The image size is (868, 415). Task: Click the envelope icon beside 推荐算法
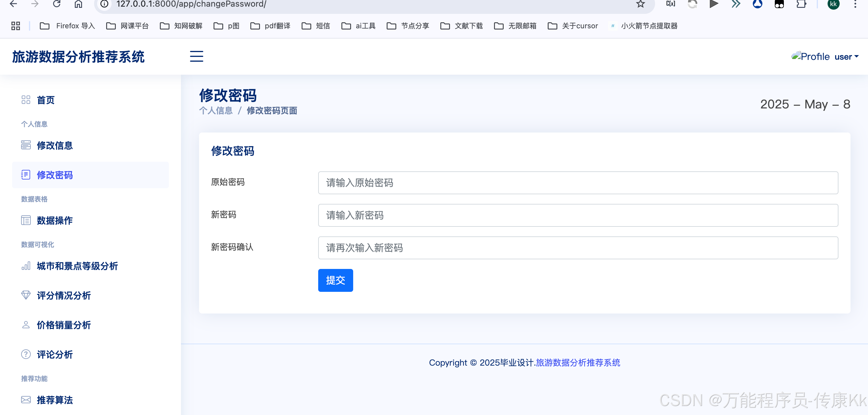26,400
